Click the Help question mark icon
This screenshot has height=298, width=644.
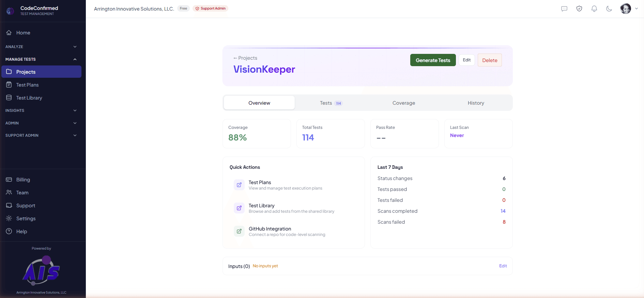click(9, 231)
